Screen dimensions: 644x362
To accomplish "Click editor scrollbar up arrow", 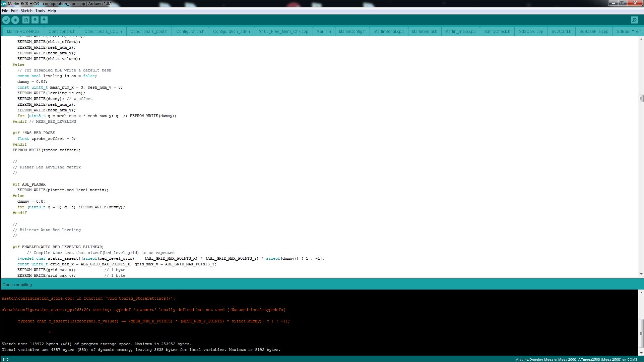I will tap(641, 39).
